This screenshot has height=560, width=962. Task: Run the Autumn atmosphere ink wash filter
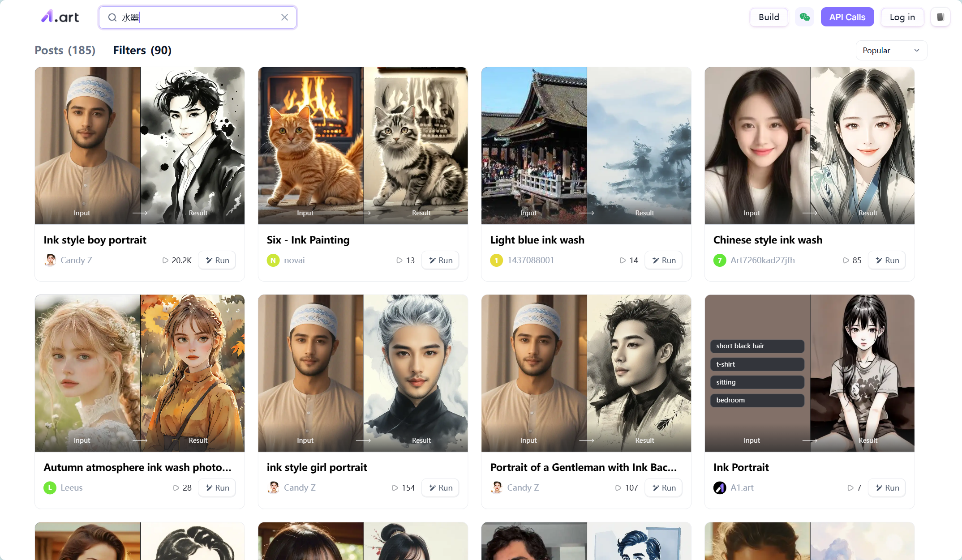[x=217, y=487]
